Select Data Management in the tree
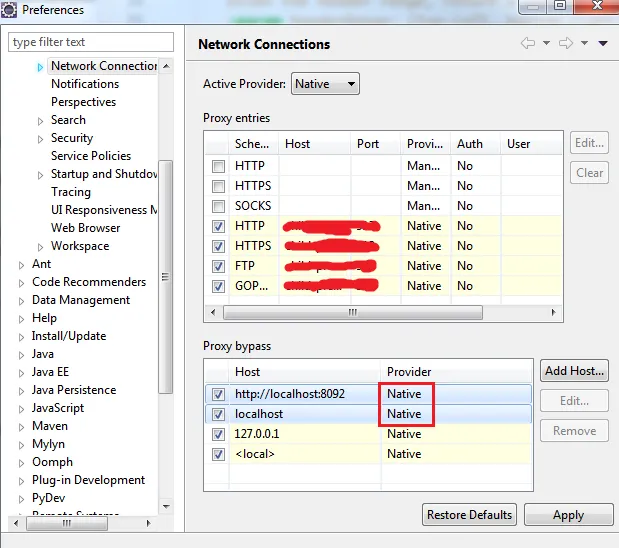 (x=81, y=300)
